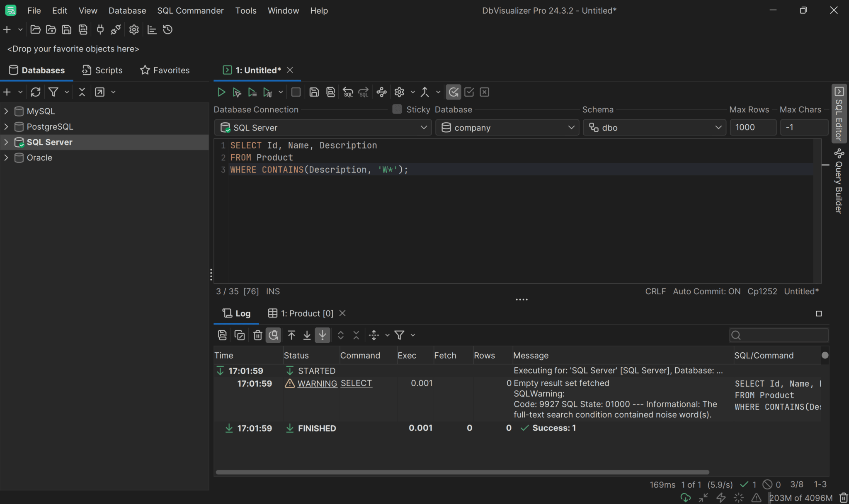Toggle the highlighted log refresh button
The width and height of the screenshot is (849, 504).
point(274,335)
